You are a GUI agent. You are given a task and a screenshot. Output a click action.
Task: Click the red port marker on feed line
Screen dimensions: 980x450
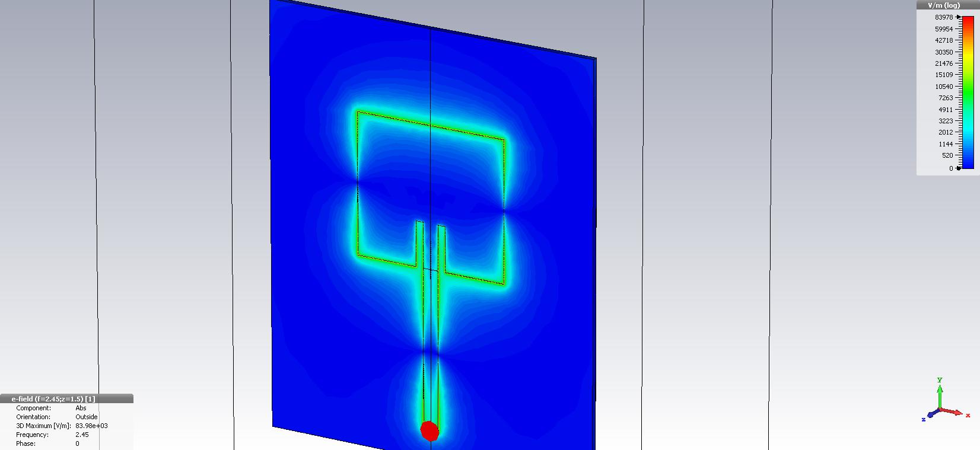pyautogui.click(x=429, y=431)
